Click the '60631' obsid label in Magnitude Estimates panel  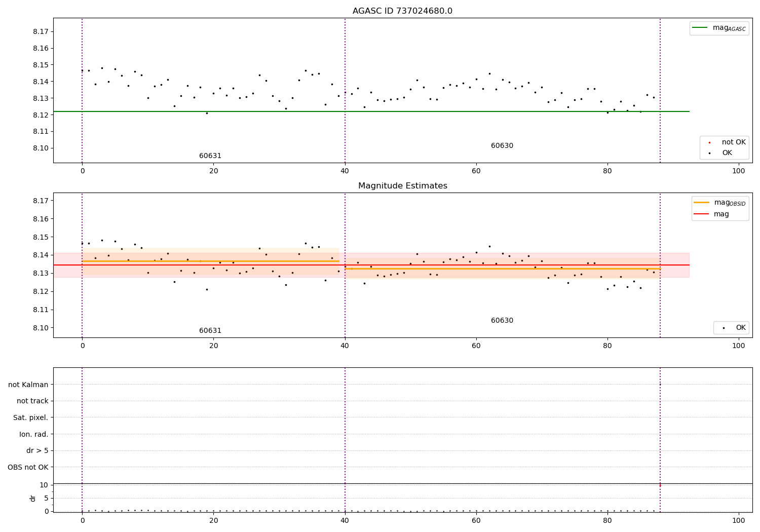[x=210, y=331]
